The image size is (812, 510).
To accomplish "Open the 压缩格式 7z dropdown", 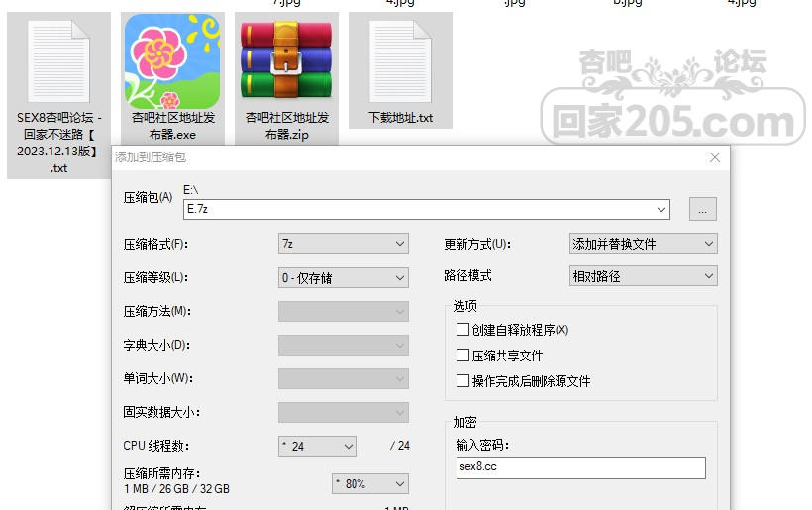I will tap(344, 244).
